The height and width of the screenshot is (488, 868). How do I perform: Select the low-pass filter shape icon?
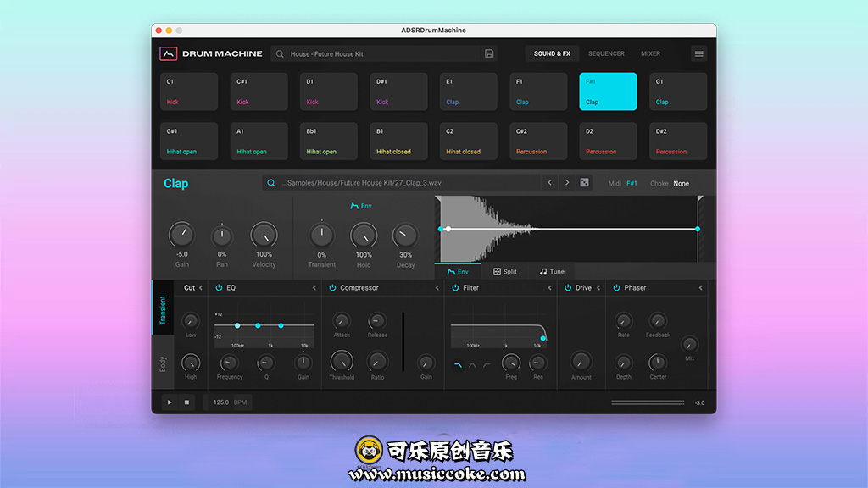[459, 365]
